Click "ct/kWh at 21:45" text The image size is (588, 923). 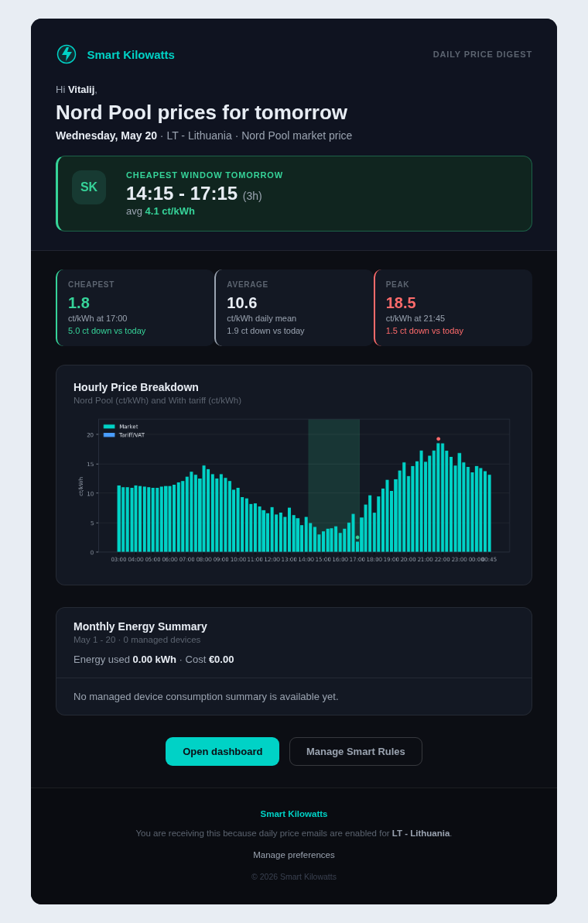click(415, 318)
